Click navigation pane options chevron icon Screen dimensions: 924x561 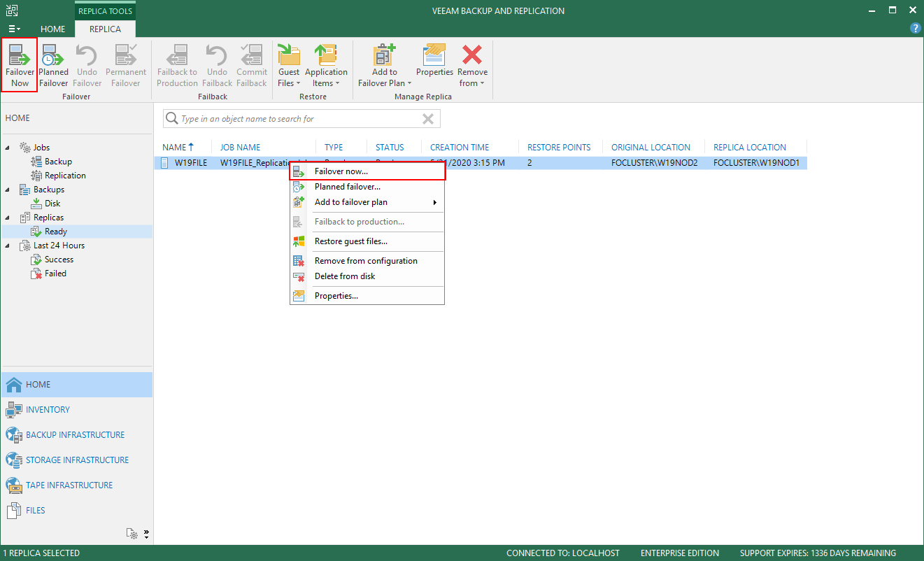146,534
